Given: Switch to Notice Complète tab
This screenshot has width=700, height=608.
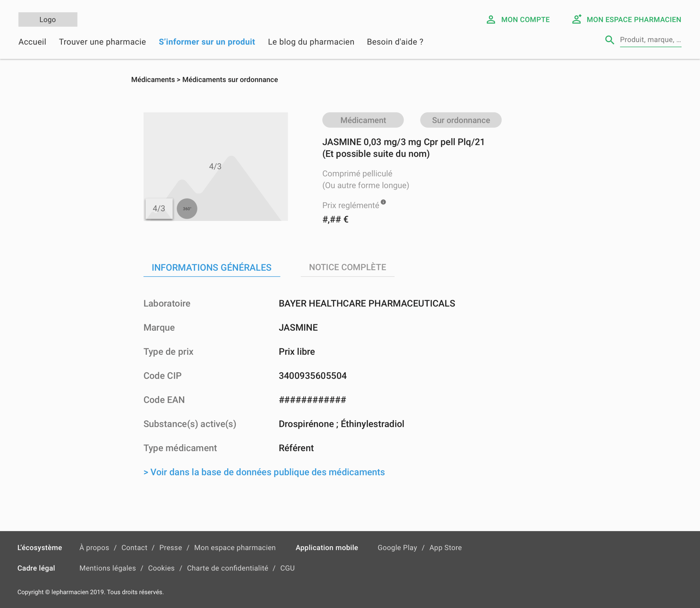Looking at the screenshot, I should [x=347, y=267].
